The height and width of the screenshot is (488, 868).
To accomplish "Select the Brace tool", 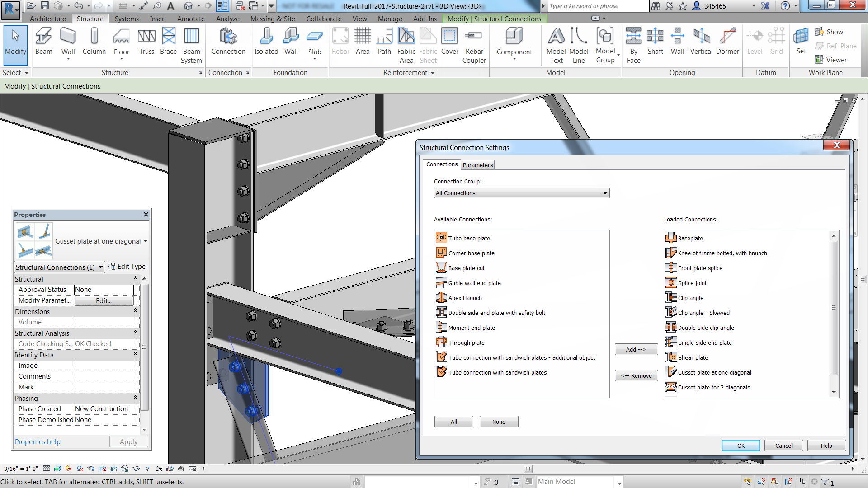I will point(169,42).
